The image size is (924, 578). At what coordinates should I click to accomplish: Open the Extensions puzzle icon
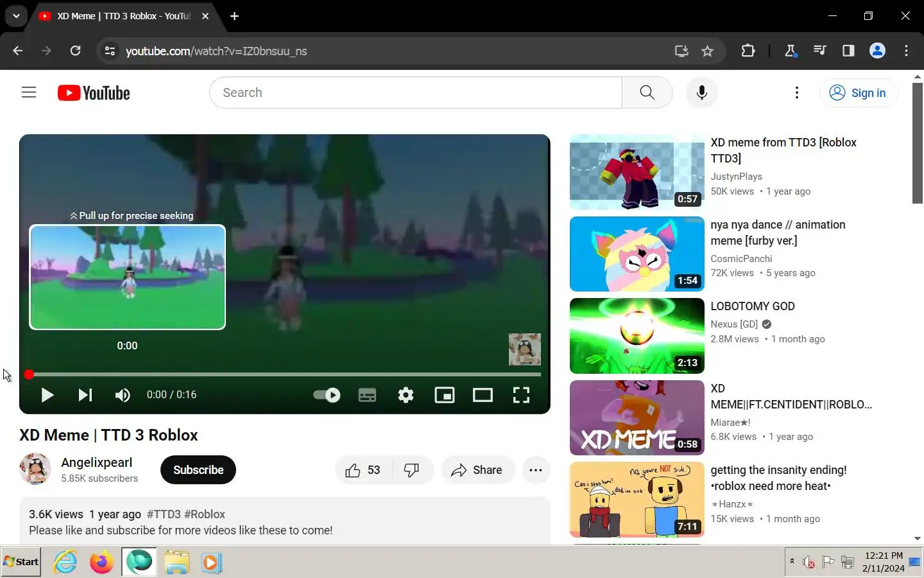point(748,51)
